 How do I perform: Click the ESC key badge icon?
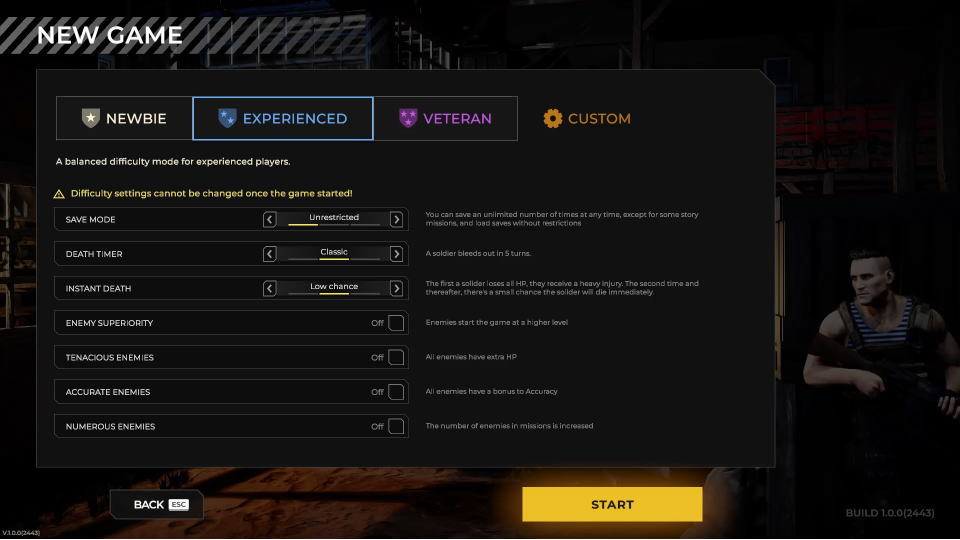click(x=178, y=505)
